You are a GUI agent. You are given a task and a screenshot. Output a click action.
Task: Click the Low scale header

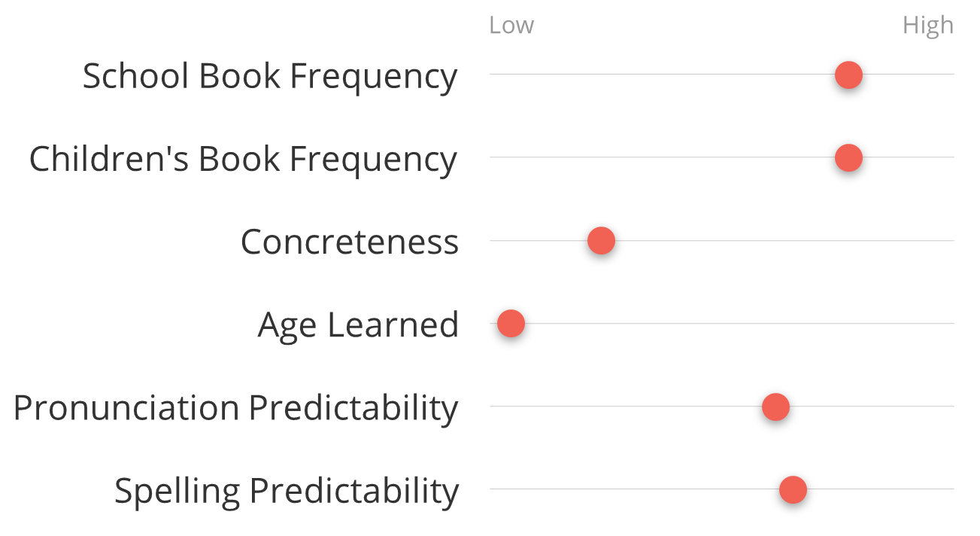[x=511, y=25]
